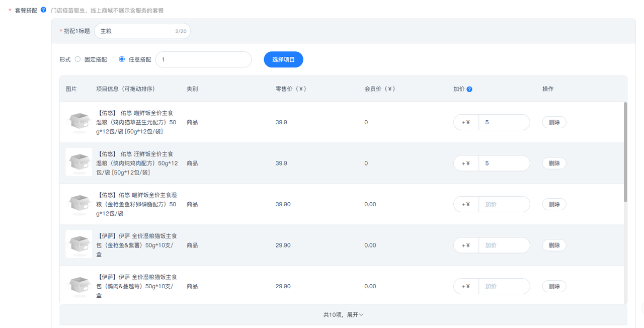Click 商品 category in 鸽肉炖鸡肉配方 row

192,163
